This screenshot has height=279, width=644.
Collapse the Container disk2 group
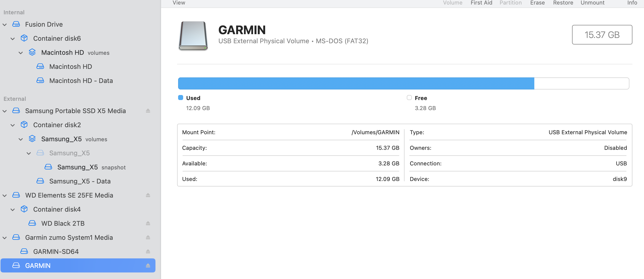point(13,125)
